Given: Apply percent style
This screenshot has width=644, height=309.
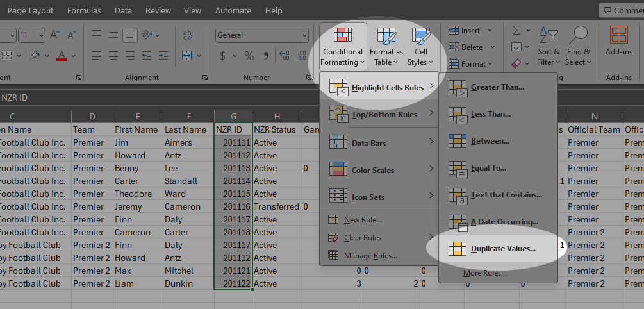Looking at the screenshot, I should click(249, 56).
